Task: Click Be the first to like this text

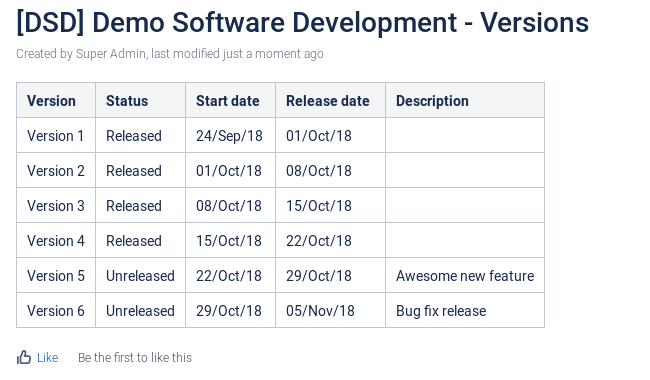Action: coord(135,358)
